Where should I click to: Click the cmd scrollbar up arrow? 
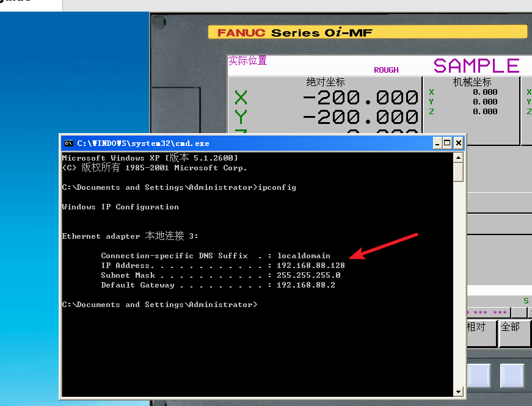458,158
